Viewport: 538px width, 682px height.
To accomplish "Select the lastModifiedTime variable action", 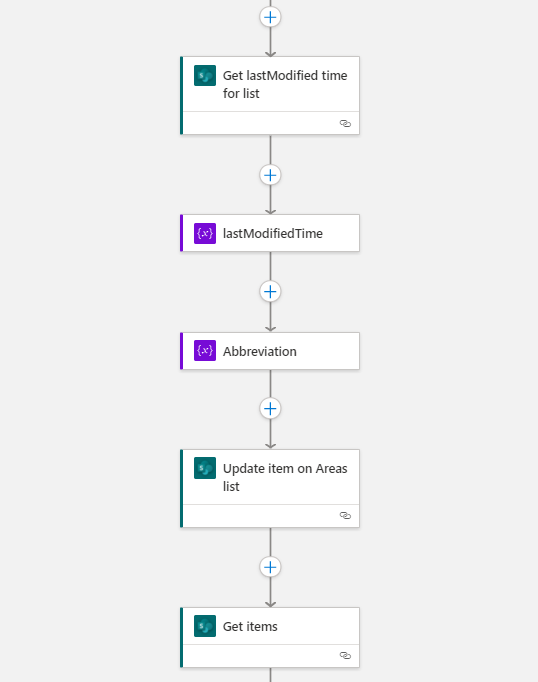I will [272, 233].
